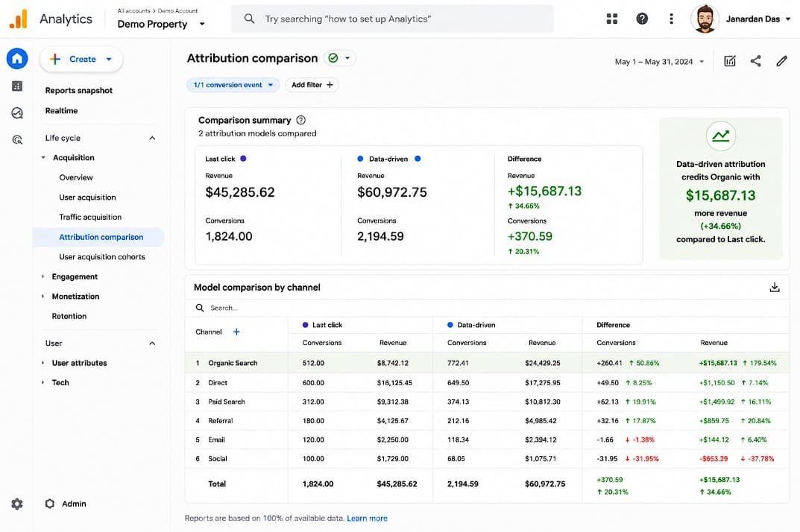The height and width of the screenshot is (532, 800).
Task: Click the Social revenue difference -$653.29
Action: tap(714, 458)
